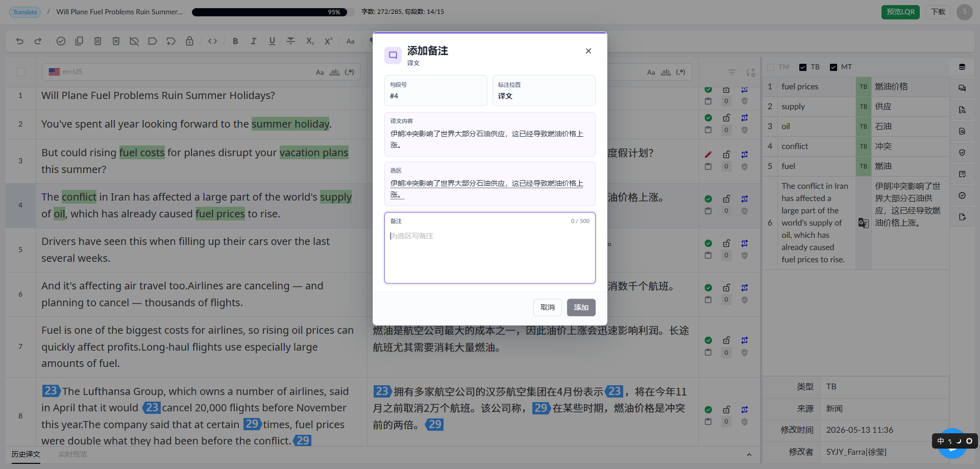The width and height of the screenshot is (980, 469).
Task: Click the 下载 button
Action: coord(938,12)
